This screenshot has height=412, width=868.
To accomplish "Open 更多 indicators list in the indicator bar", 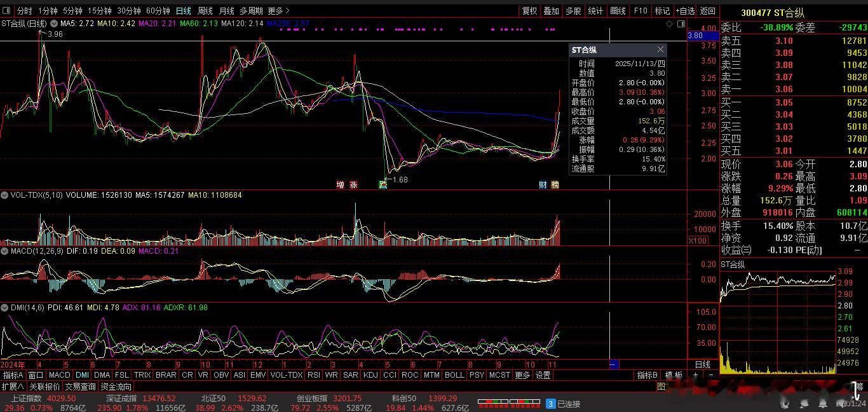I will coord(522,375).
